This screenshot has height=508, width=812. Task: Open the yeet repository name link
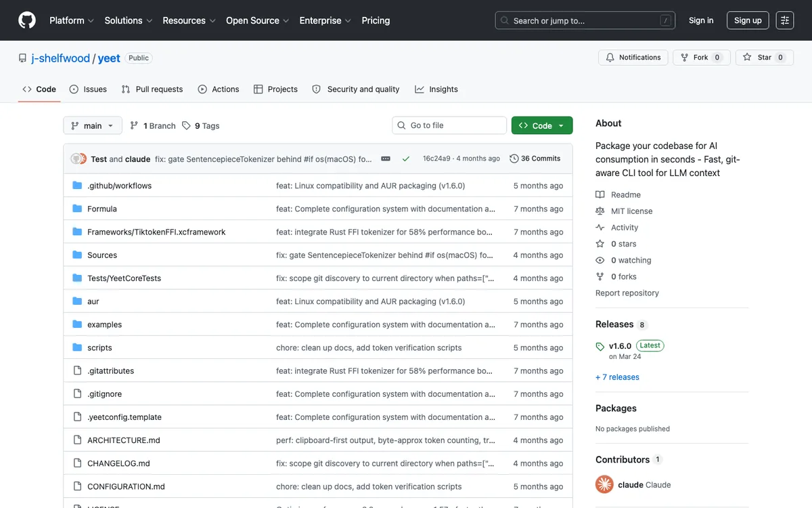tap(109, 58)
